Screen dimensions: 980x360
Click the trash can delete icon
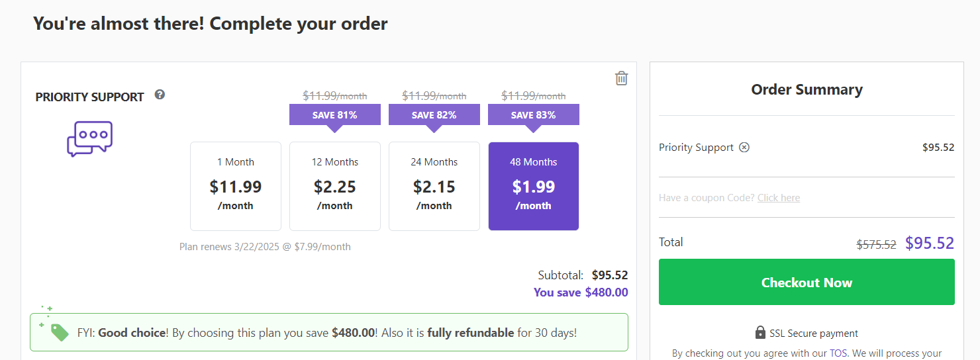tap(621, 78)
